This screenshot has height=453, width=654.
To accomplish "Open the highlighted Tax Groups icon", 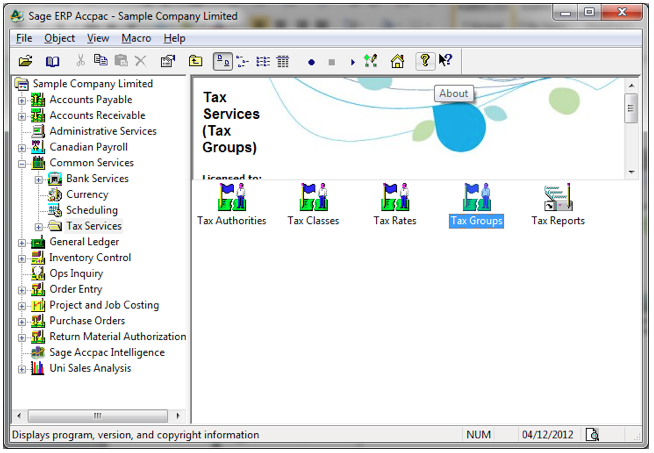I will pyautogui.click(x=476, y=205).
